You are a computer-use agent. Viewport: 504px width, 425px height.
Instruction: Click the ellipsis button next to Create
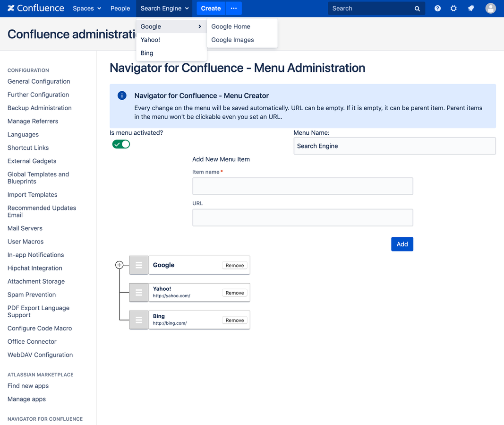[234, 9]
